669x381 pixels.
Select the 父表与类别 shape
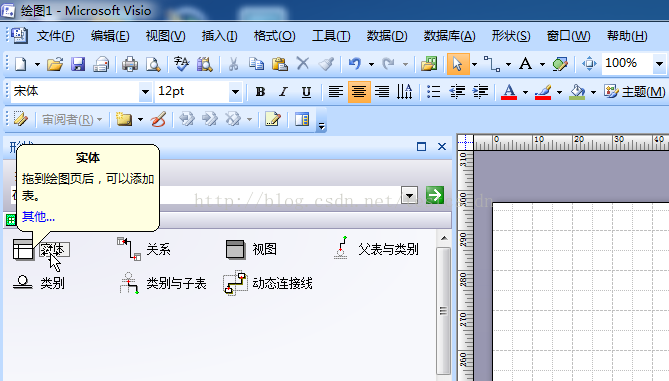tap(375, 249)
